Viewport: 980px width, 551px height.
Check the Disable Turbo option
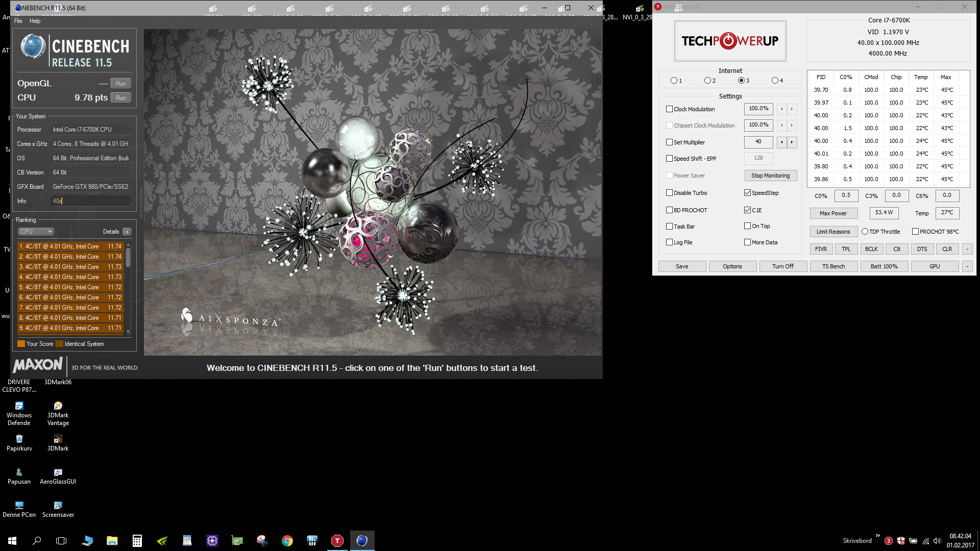point(669,193)
